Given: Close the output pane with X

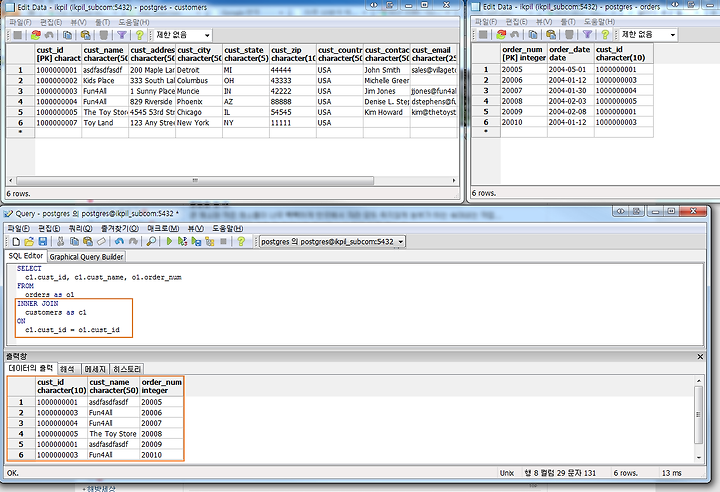Looking at the screenshot, I should tap(700, 356).
